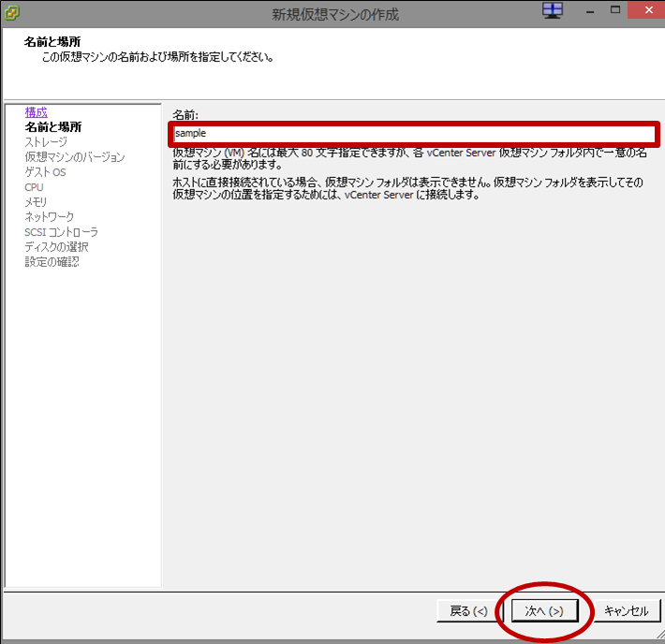Viewport: 665px width, 644px height.
Task: Select the 名前と場所 step in the sidebar
Action: point(53,126)
